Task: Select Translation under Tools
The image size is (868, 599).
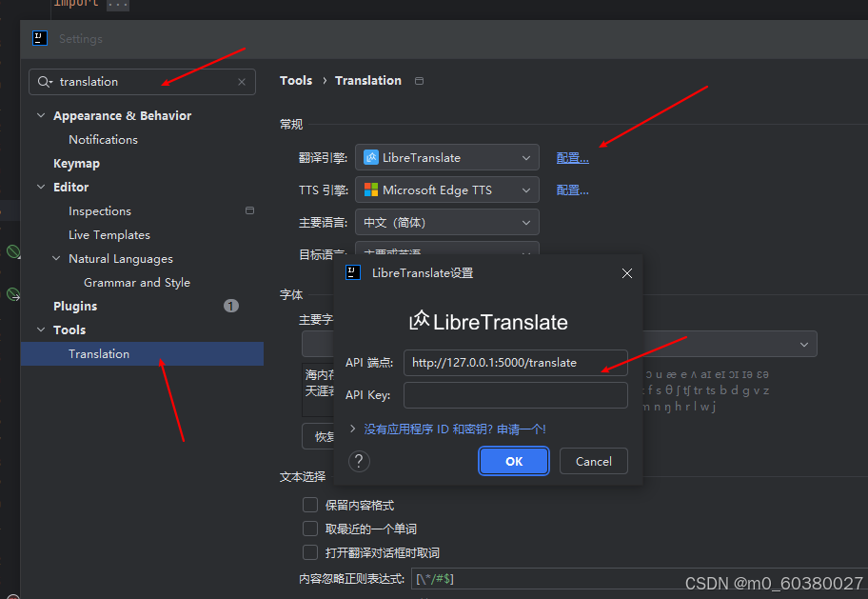Action: tap(142, 353)
